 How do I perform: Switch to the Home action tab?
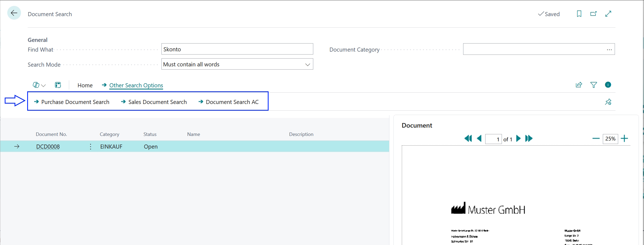coord(85,85)
